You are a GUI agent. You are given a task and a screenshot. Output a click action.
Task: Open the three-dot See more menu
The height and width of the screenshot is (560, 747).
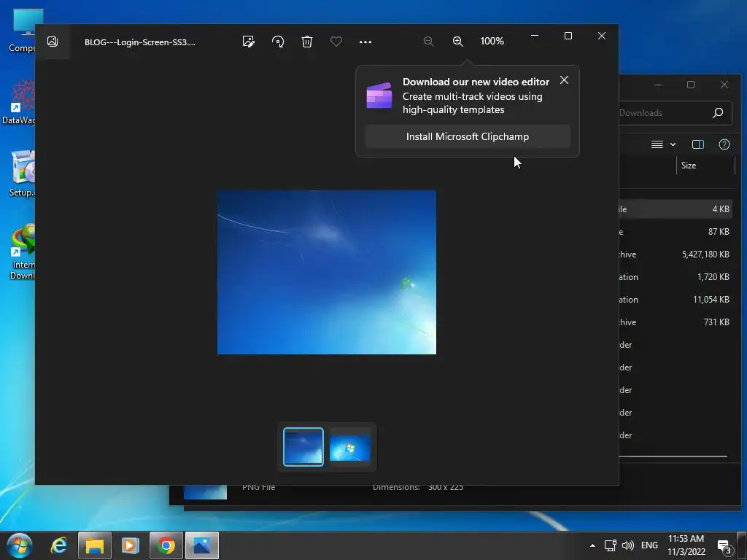click(365, 42)
